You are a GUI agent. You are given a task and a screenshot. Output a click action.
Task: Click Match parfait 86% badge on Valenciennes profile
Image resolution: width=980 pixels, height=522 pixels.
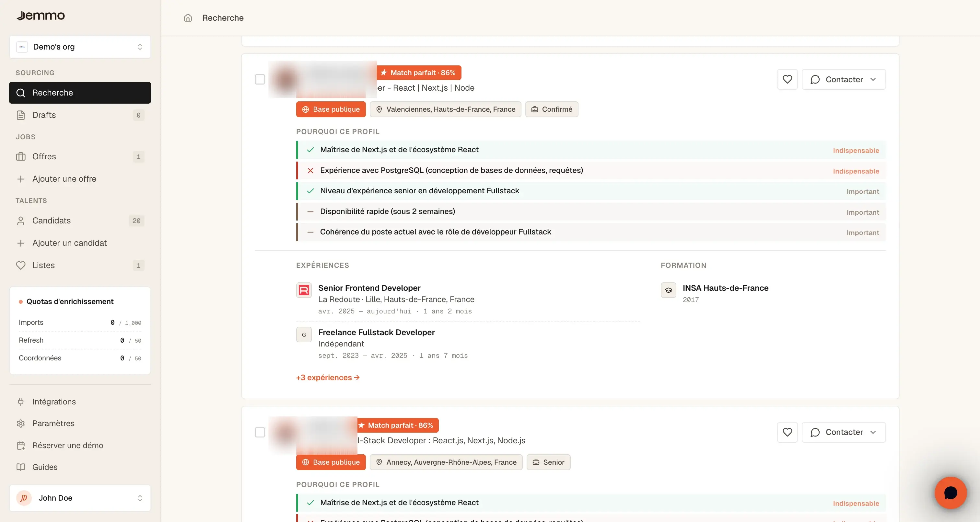pyautogui.click(x=419, y=73)
